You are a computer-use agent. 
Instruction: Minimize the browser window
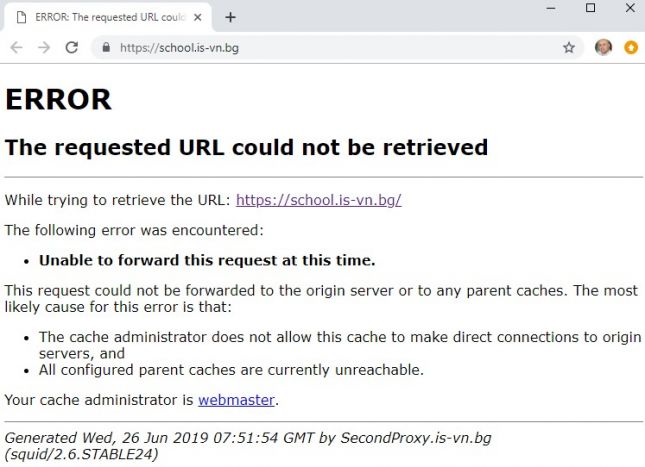tap(551, 8)
